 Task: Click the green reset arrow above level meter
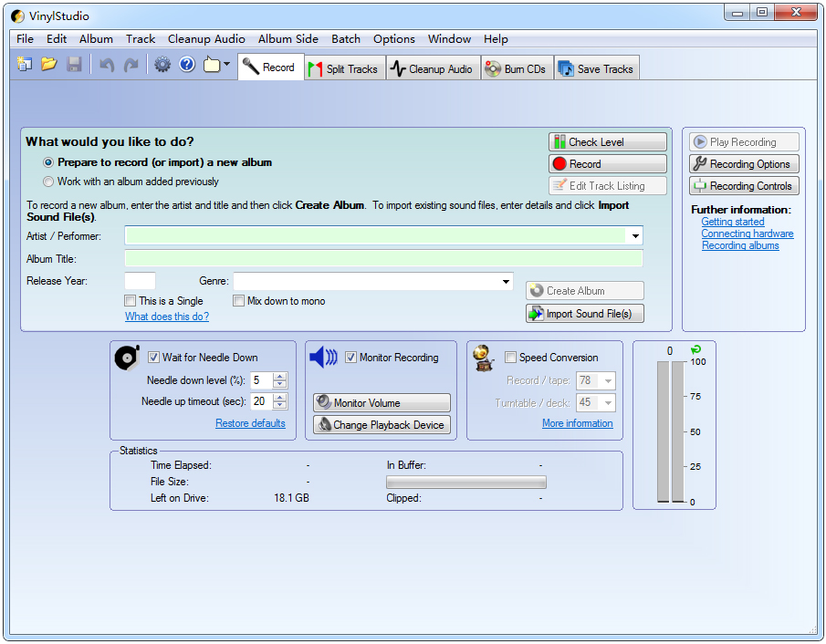[695, 349]
